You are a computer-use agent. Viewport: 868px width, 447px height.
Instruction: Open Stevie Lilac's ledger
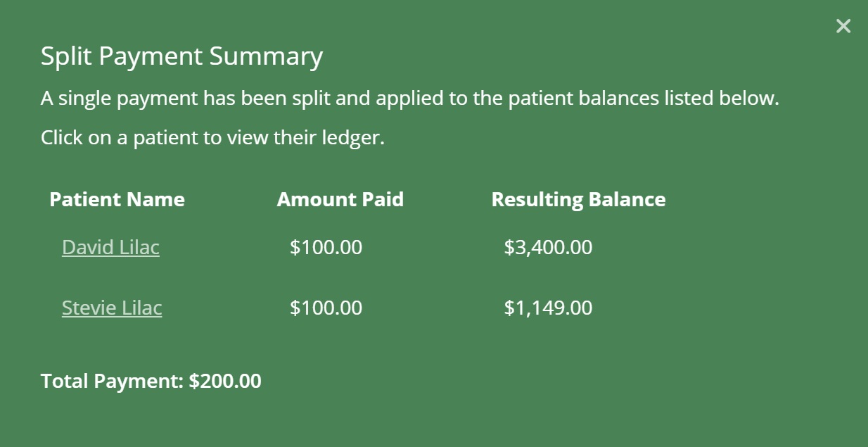112,308
